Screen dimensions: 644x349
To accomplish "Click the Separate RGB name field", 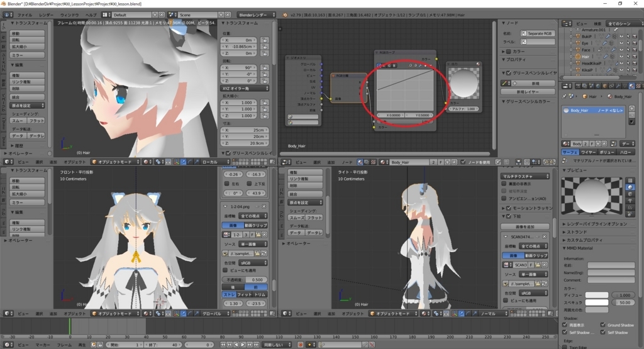I will coord(538,33).
